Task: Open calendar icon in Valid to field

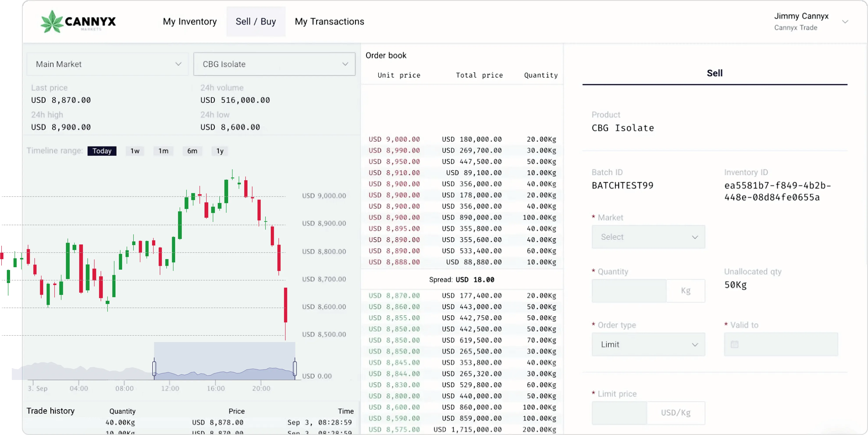Action: [x=735, y=344]
